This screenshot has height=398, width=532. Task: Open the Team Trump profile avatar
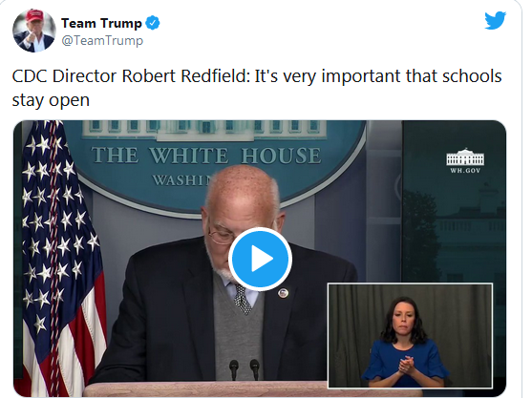coord(34,31)
